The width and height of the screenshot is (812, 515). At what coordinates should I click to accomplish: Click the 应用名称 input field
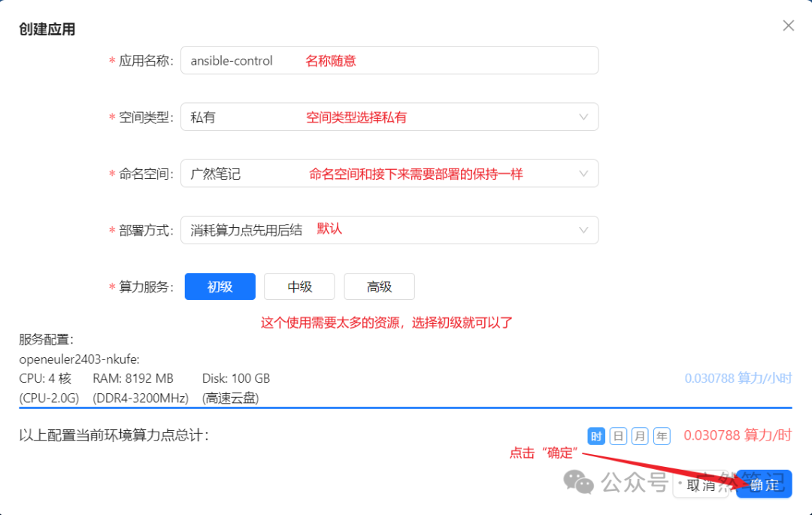389,60
